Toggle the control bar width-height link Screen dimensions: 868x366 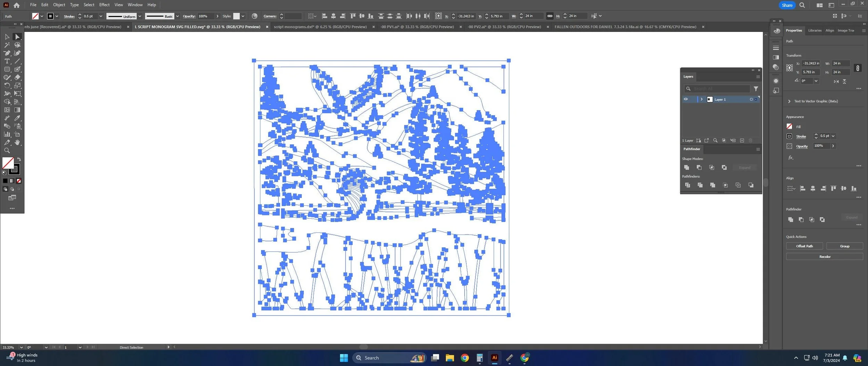click(x=550, y=16)
